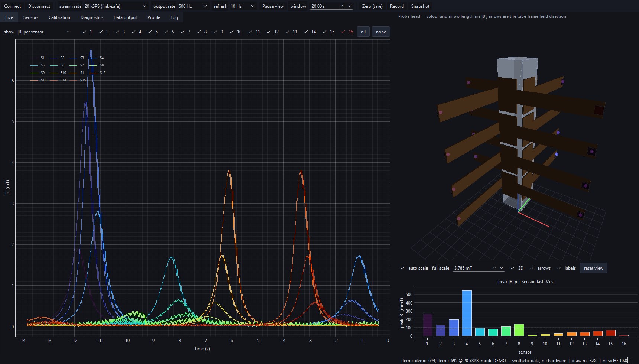639x364 pixels.
Task: Click the S4 legend entry
Action: [x=97, y=58]
